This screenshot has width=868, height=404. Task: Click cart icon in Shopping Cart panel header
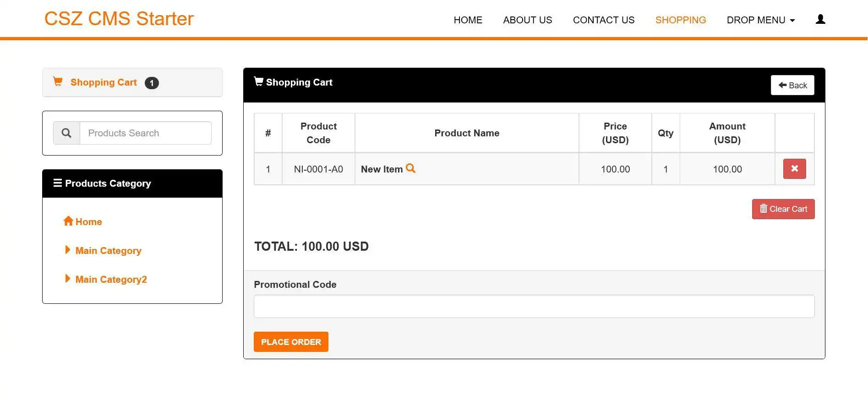(259, 81)
